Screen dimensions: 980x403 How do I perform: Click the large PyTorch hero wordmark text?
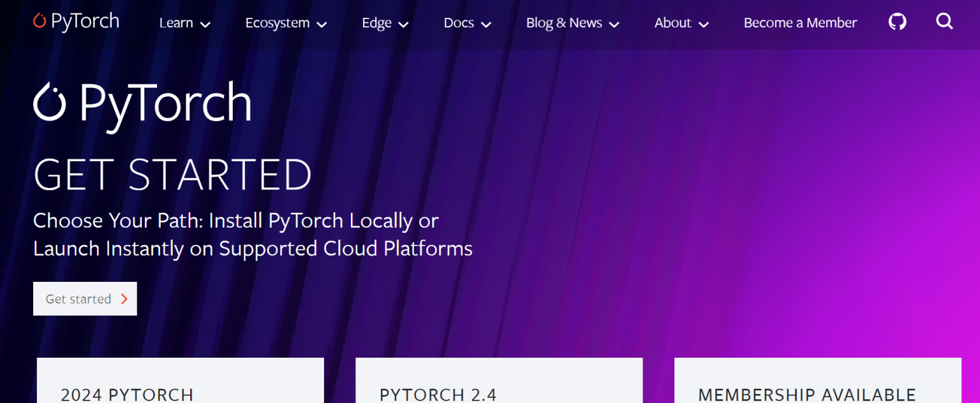click(x=165, y=103)
